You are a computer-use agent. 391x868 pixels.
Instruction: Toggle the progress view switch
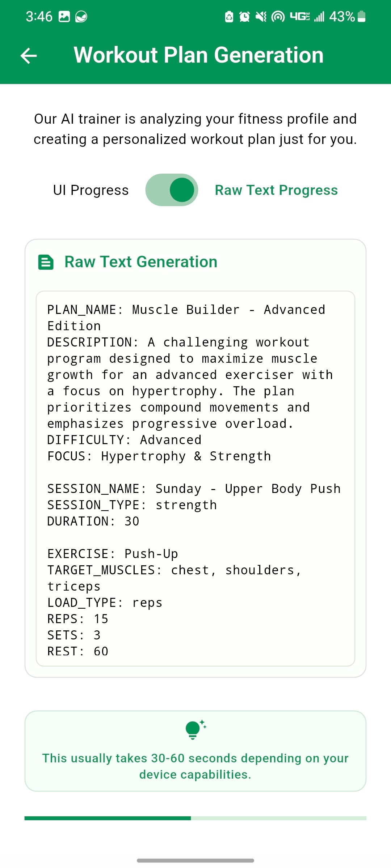(172, 190)
